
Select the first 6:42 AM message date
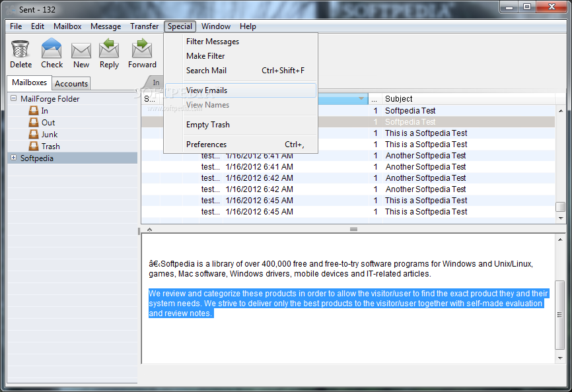[260, 178]
